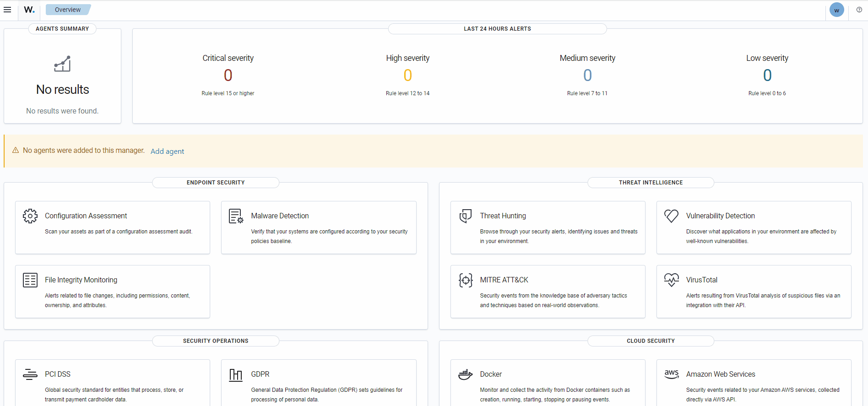Select the Overview breadcrumb tab
This screenshot has width=868, height=406.
click(68, 10)
